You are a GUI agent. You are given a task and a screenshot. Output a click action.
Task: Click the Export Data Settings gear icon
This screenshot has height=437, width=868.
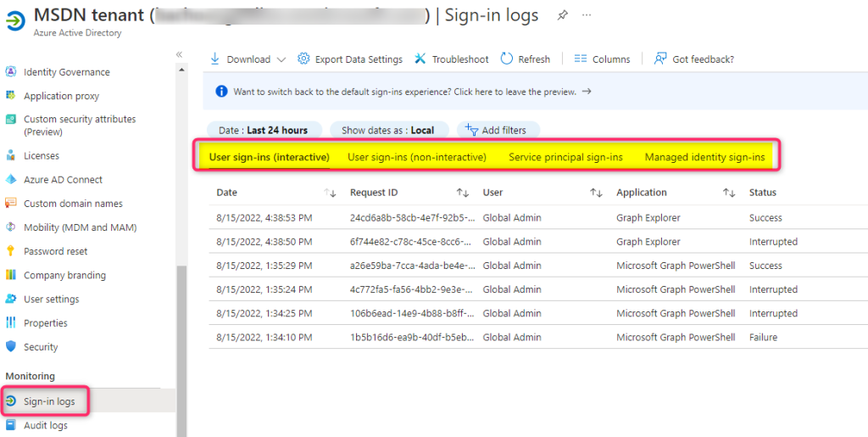pos(303,59)
